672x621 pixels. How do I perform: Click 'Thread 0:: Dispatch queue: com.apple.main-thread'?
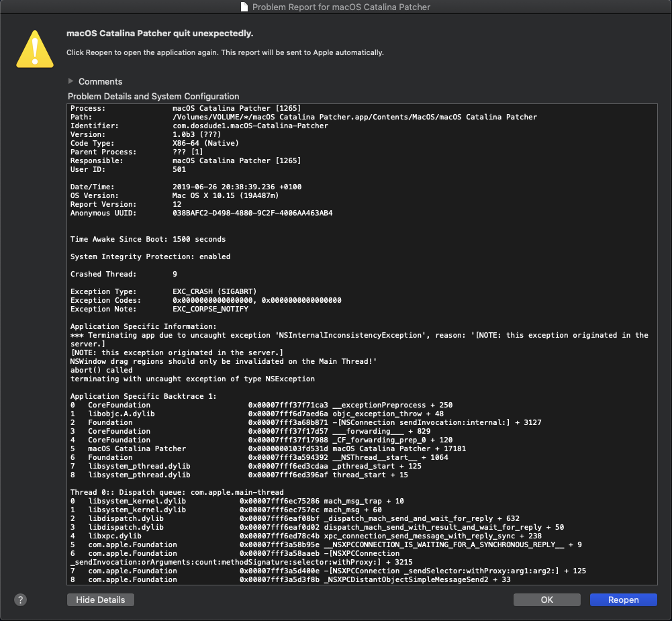[177, 492]
